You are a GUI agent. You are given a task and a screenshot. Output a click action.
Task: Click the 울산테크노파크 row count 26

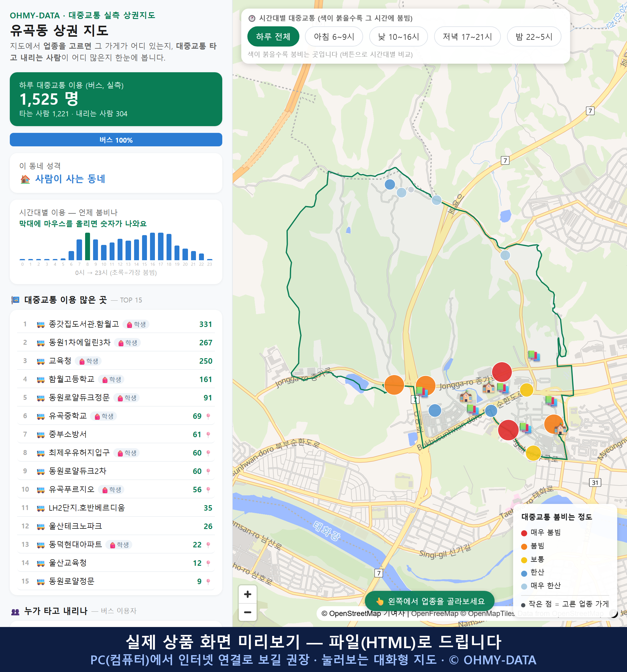pos(208,526)
